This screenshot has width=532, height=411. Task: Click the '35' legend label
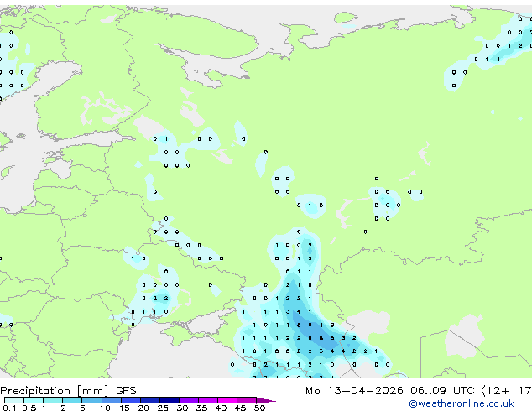coord(201,408)
